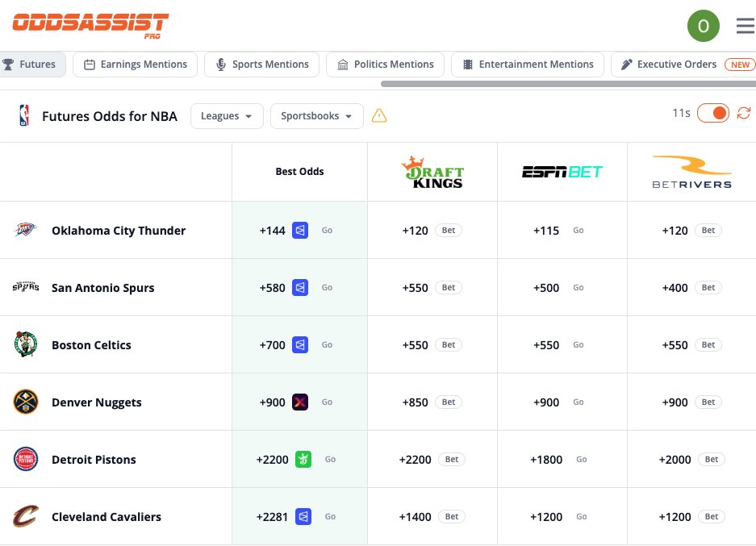Image resolution: width=756 pixels, height=546 pixels.
Task: Select the DraftKings column logo
Action: tap(432, 171)
